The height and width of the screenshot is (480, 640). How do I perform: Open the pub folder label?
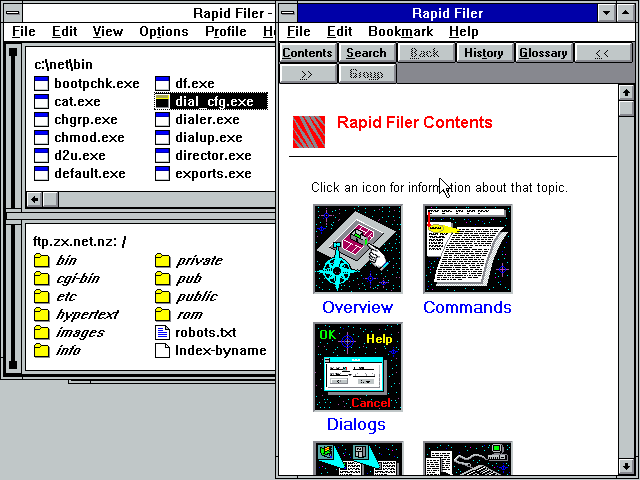tap(189, 279)
